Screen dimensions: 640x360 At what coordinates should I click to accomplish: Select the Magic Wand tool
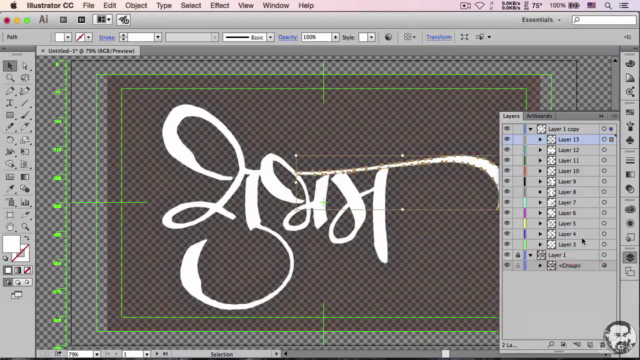click(x=10, y=78)
